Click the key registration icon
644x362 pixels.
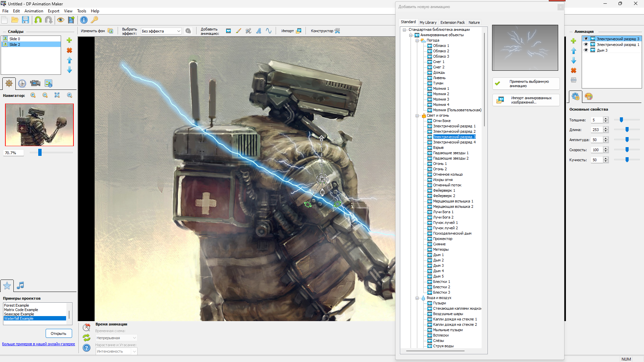coord(95,20)
